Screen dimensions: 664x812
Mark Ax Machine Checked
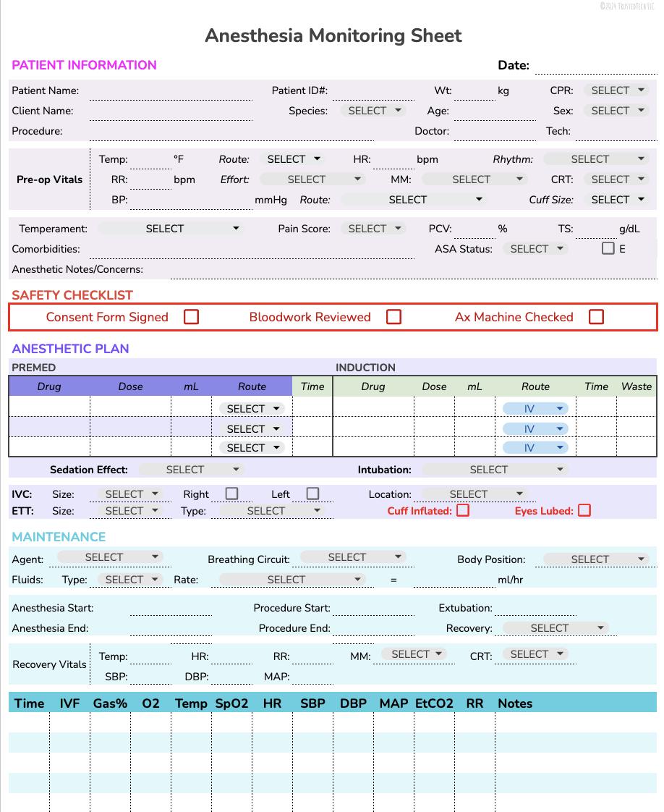coord(596,317)
